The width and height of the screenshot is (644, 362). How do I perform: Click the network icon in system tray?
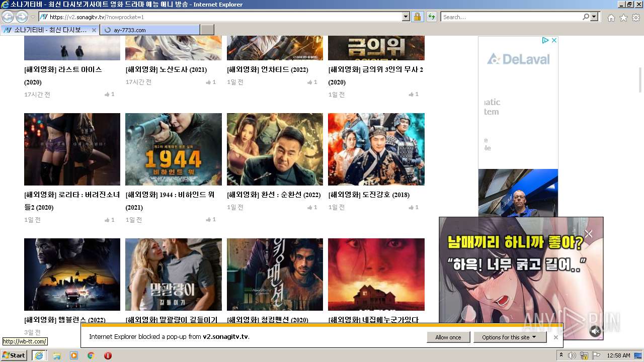584,355
